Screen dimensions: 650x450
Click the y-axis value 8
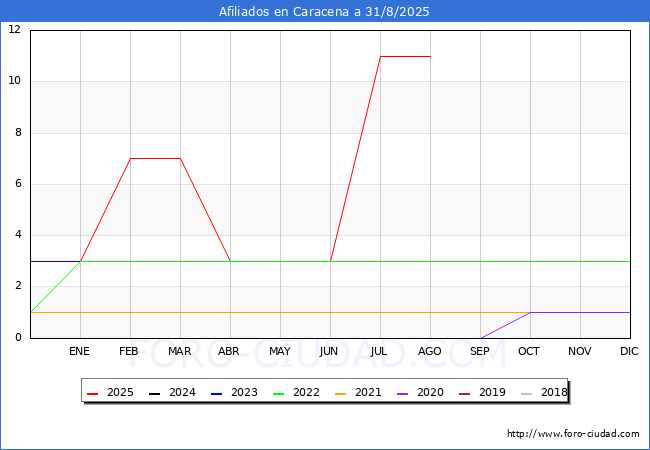point(18,133)
